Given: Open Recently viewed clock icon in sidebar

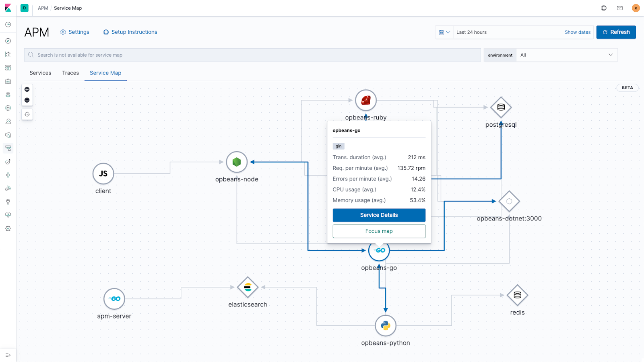Looking at the screenshot, I should point(8,25).
